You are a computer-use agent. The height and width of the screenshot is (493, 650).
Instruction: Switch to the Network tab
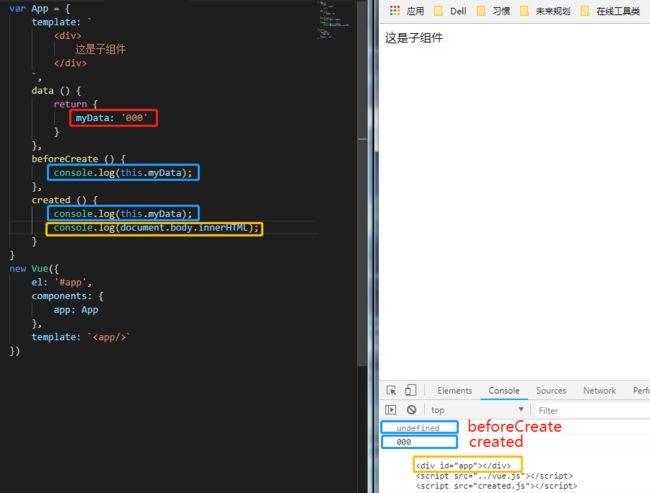[x=599, y=391]
